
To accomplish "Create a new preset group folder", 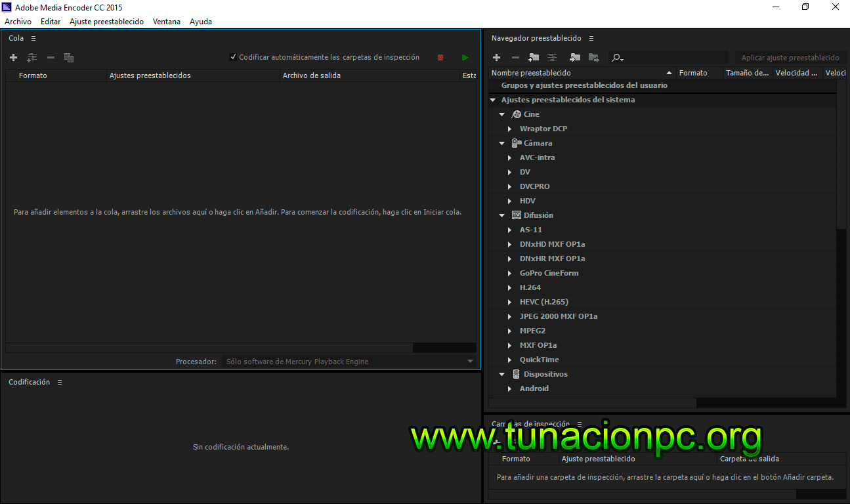I will coord(533,57).
